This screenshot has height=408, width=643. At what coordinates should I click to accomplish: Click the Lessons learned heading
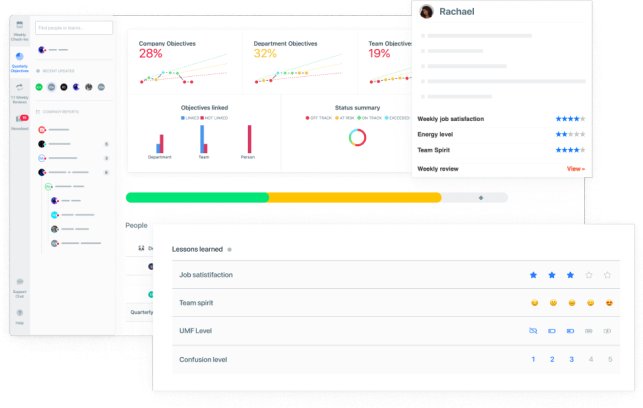click(x=197, y=249)
